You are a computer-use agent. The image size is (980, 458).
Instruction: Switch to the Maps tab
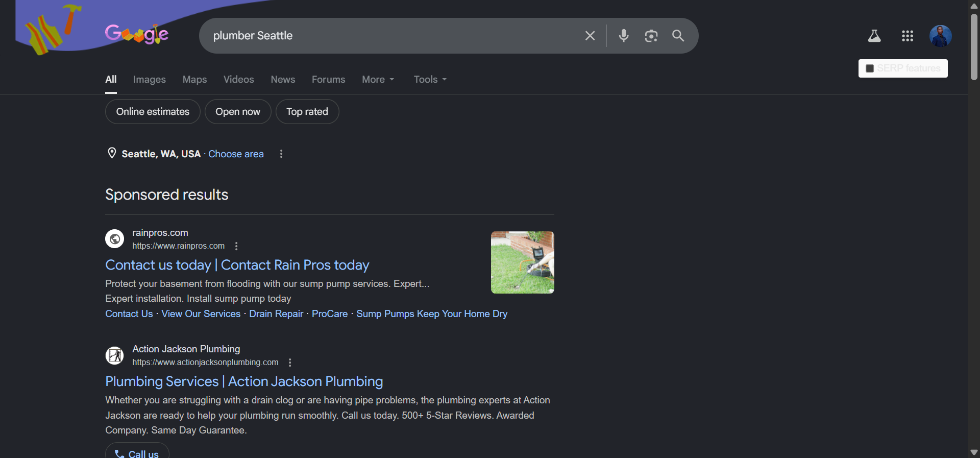click(195, 79)
